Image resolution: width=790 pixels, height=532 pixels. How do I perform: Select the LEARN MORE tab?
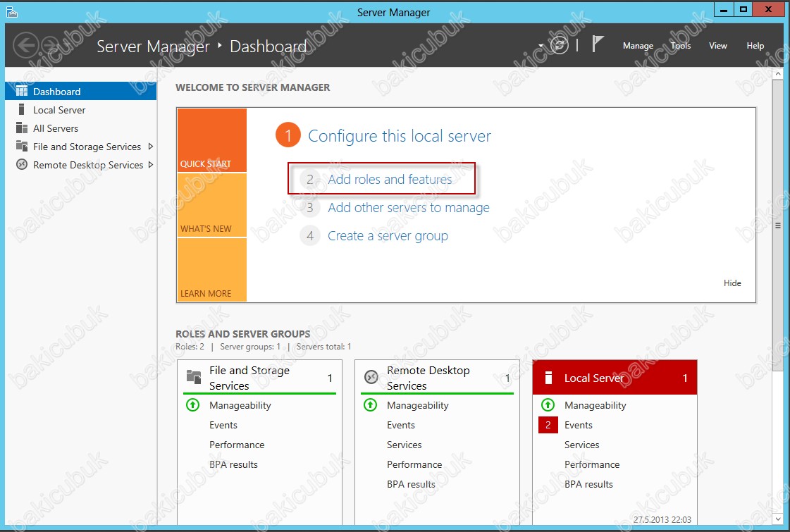point(212,270)
